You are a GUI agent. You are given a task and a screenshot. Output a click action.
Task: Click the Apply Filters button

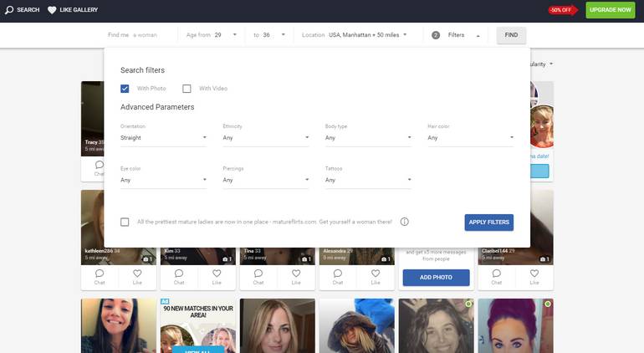coord(488,223)
